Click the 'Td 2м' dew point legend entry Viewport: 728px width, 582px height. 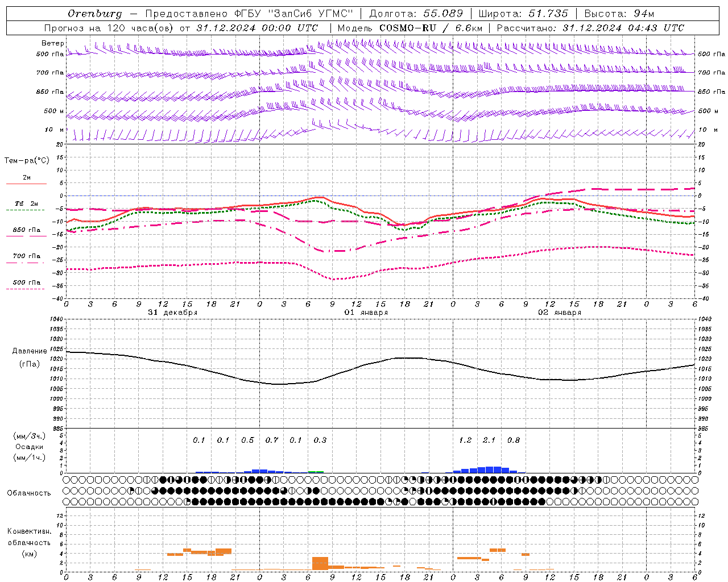click(27, 203)
